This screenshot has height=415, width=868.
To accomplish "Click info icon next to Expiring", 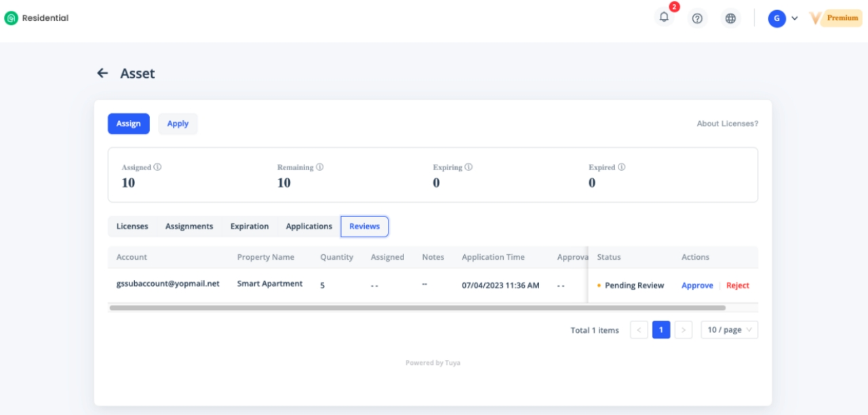I will (469, 167).
